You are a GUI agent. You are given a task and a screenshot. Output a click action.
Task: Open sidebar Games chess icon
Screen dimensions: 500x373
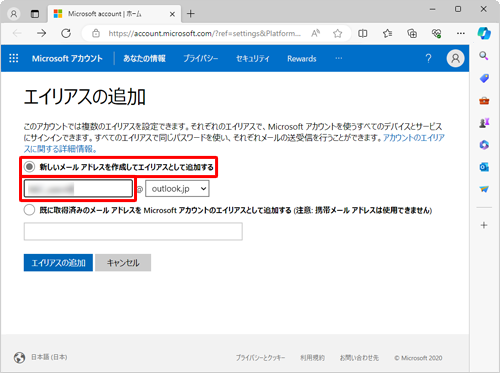484,123
